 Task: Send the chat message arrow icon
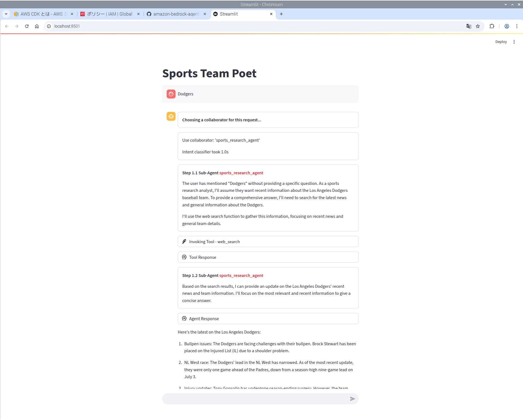pyautogui.click(x=352, y=399)
